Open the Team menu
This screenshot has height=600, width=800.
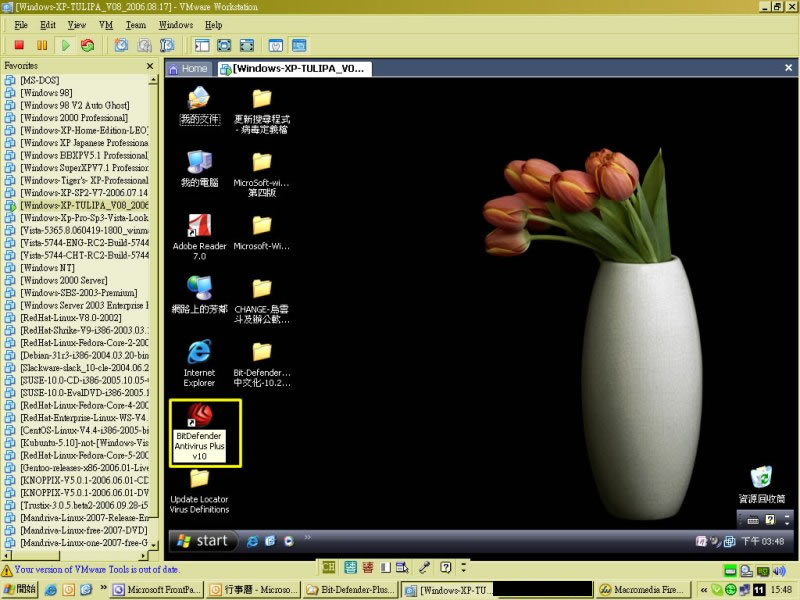136,25
